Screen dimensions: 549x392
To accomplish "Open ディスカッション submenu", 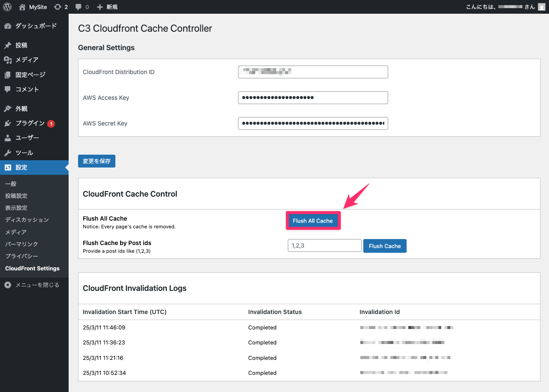I will pos(27,220).
